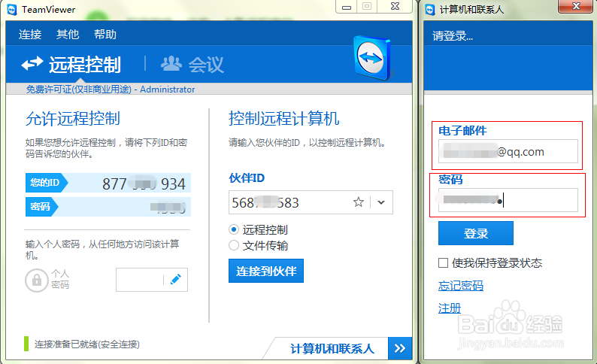The height and width of the screenshot is (364, 597).
Task: Open the 连接 menu
Action: pyautogui.click(x=29, y=35)
